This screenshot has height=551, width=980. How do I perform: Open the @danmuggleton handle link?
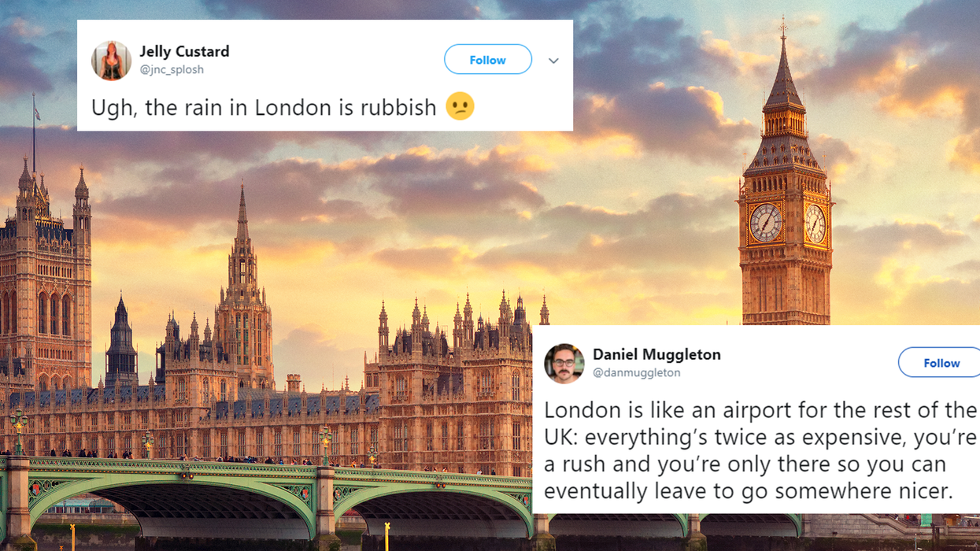coord(637,372)
